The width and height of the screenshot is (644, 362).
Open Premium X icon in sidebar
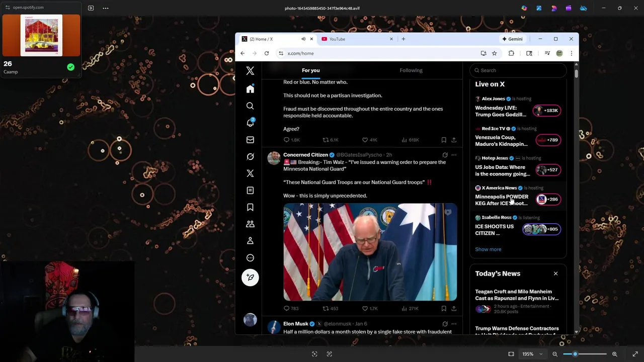(x=250, y=173)
